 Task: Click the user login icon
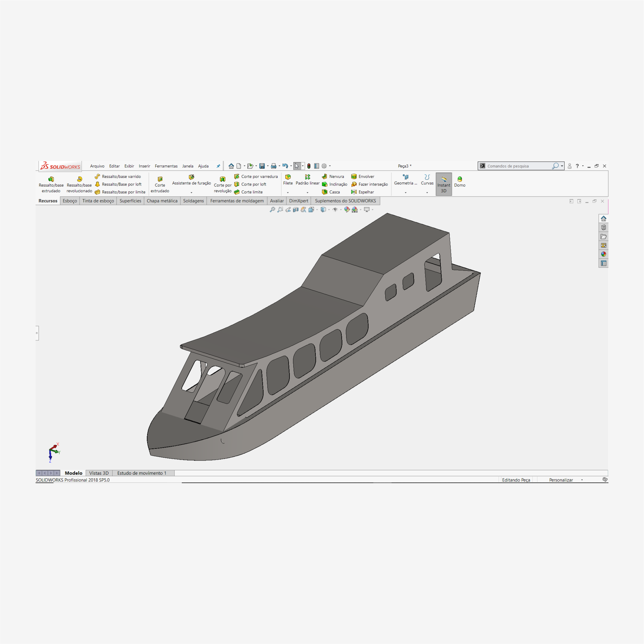[x=570, y=166]
